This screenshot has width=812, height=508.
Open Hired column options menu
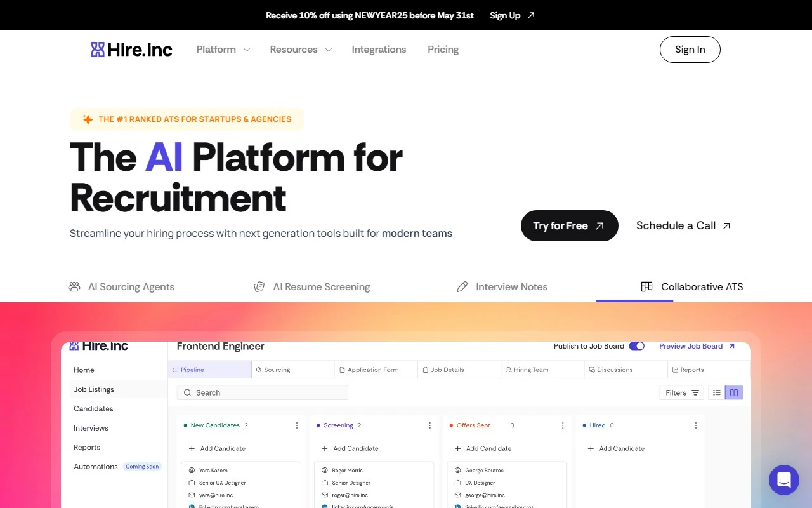coord(696,425)
